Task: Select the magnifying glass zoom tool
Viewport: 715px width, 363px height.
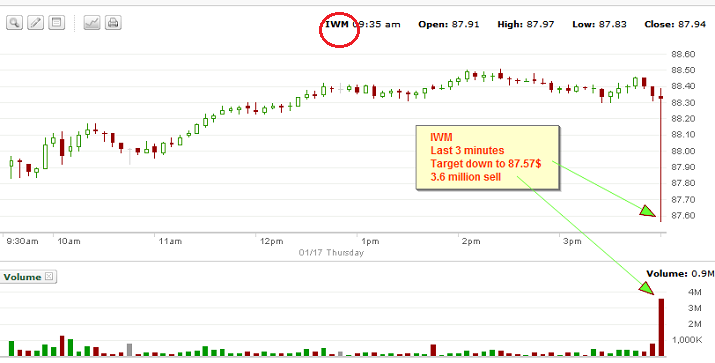Action: pos(14,23)
